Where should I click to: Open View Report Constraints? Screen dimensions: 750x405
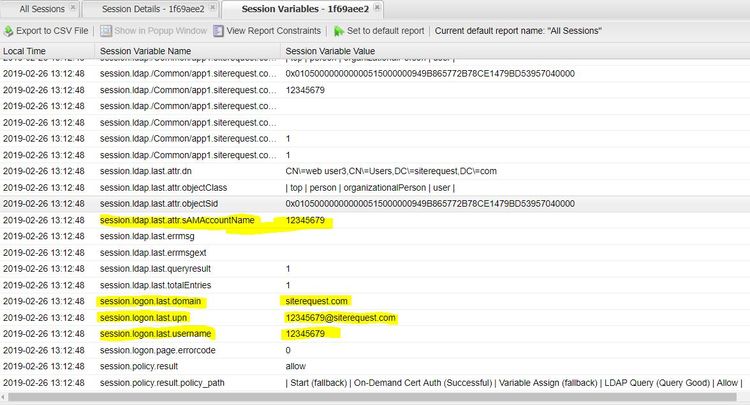[x=267, y=31]
